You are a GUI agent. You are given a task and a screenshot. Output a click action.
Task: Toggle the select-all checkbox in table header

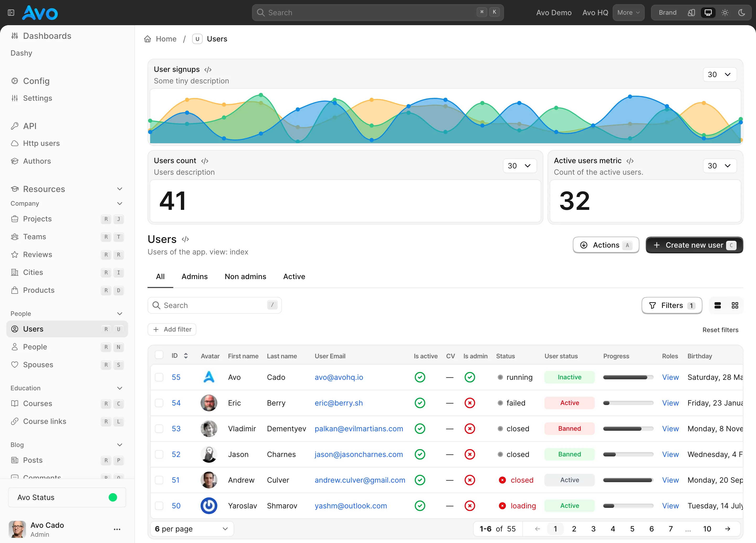click(159, 355)
